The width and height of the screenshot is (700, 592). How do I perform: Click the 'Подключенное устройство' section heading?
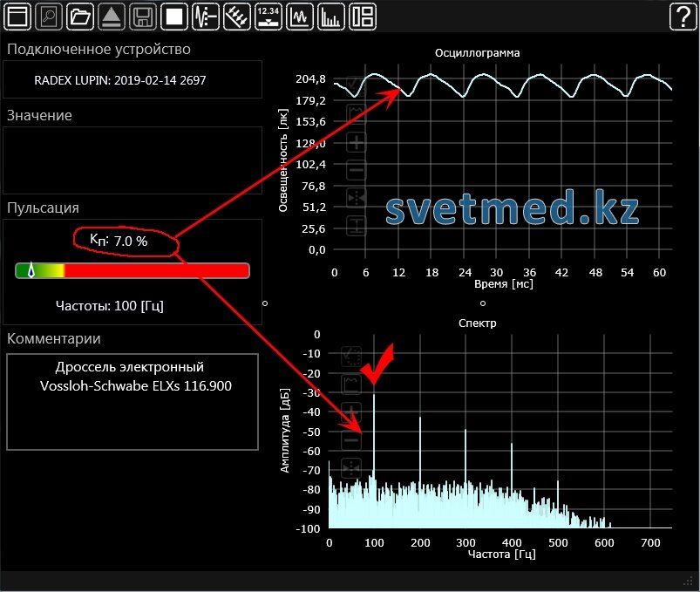point(99,49)
